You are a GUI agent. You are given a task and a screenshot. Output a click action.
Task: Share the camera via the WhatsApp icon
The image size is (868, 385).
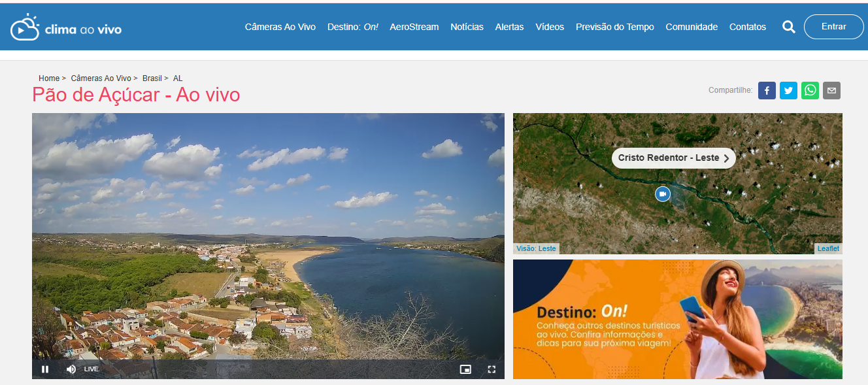[x=810, y=90]
